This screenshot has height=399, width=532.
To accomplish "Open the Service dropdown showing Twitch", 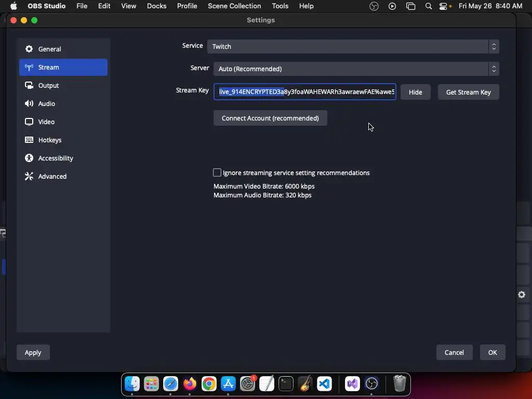I will tap(353, 46).
